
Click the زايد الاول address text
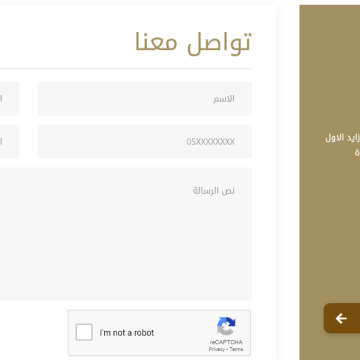point(343,138)
